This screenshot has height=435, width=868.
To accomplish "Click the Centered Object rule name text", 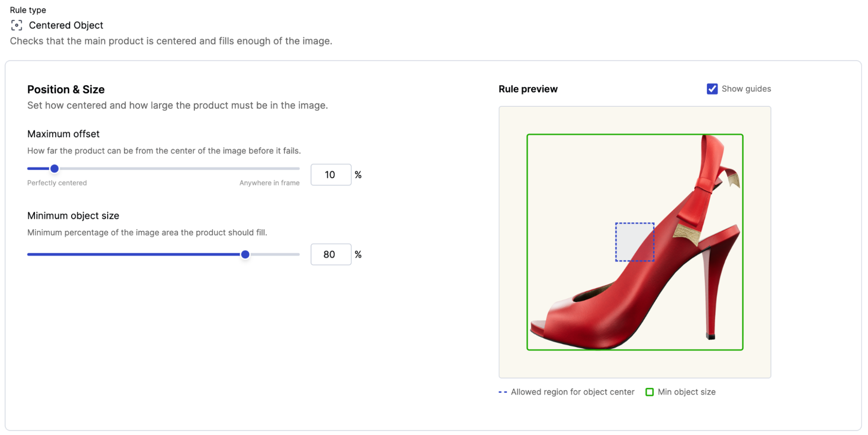I will [66, 25].
